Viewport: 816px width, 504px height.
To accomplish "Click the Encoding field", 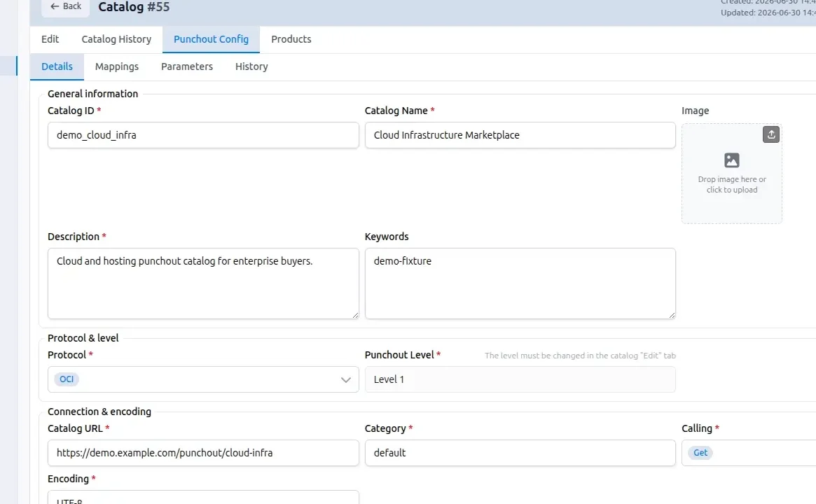I will coord(204,497).
